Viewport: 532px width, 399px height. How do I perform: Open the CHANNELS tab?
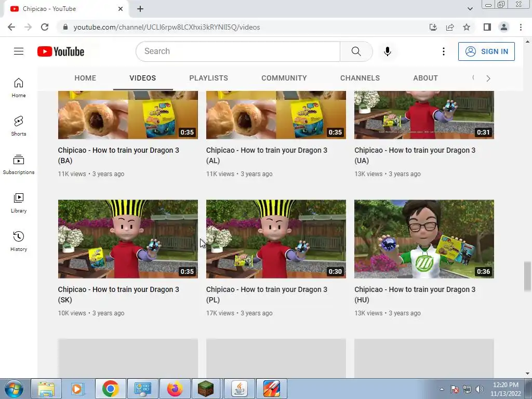click(360, 78)
